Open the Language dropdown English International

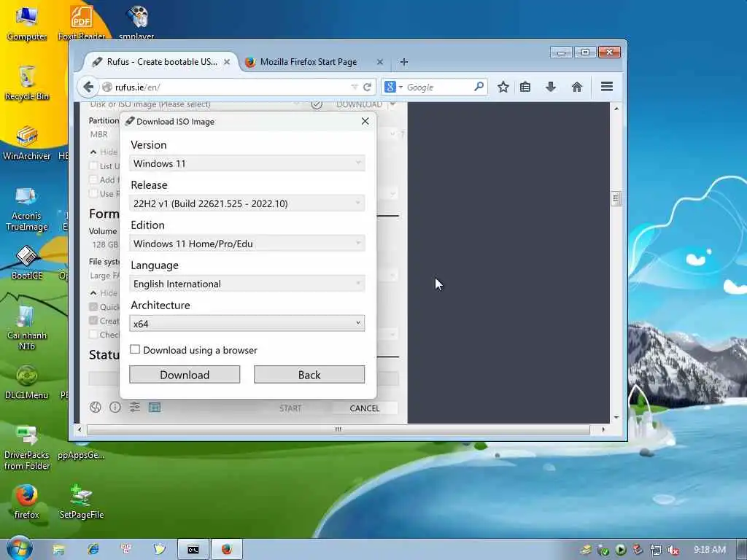(247, 284)
